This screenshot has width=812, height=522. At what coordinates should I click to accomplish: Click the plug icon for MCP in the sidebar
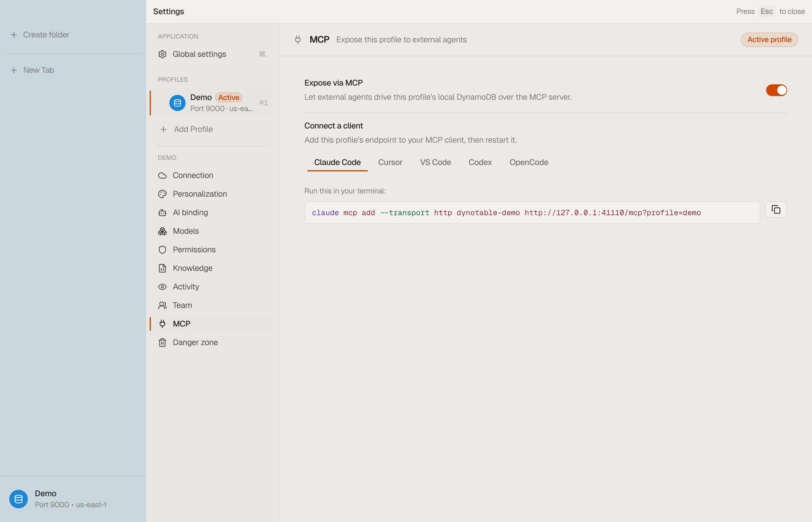coord(162,324)
